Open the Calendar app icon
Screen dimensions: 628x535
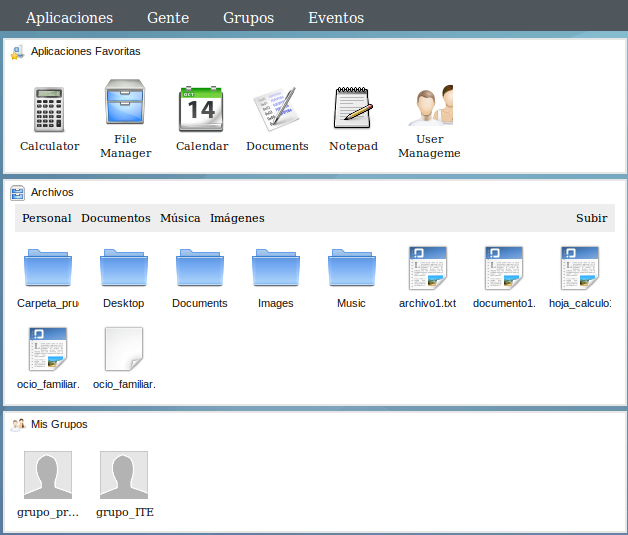click(x=201, y=109)
